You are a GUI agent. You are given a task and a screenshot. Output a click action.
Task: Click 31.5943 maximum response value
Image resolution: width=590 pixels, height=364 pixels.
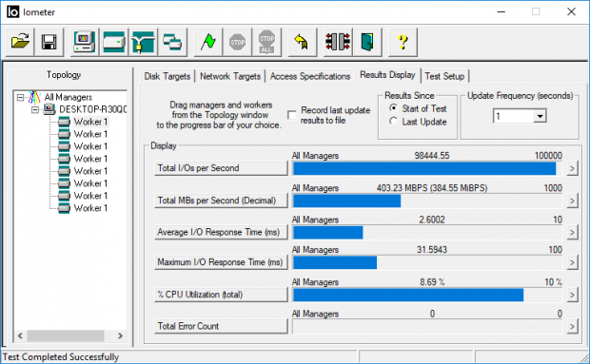(x=432, y=249)
